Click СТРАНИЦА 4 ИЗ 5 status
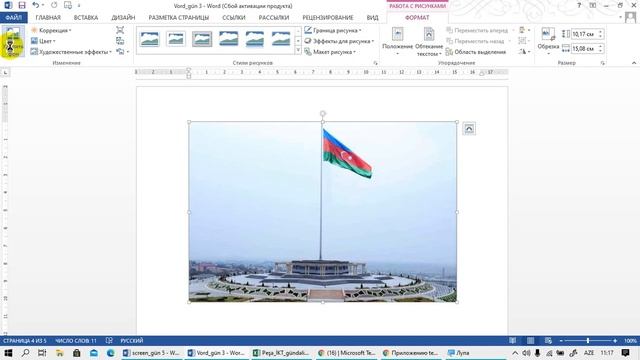The height and width of the screenshot is (360, 640). click(x=25, y=341)
